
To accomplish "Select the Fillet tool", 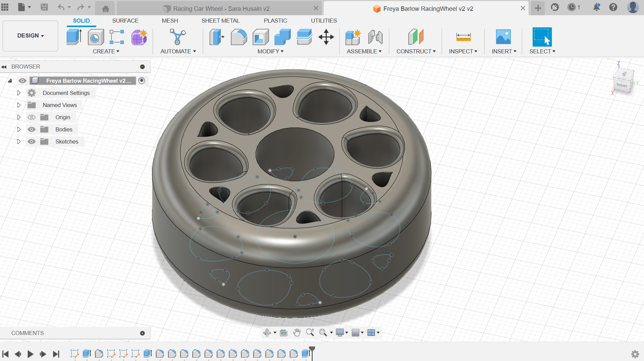I will click(x=239, y=37).
